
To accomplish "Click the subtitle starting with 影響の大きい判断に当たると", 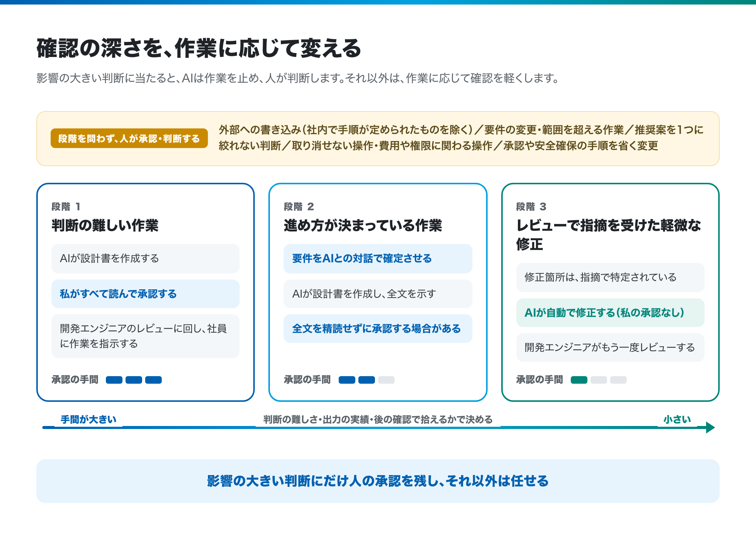I will (297, 78).
